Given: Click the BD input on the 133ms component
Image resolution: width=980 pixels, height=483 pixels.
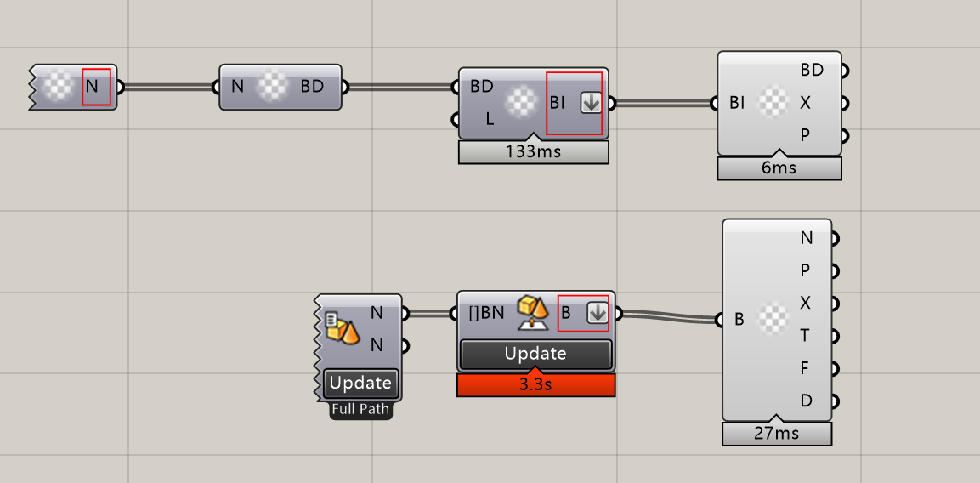Looking at the screenshot, I should (x=482, y=87).
